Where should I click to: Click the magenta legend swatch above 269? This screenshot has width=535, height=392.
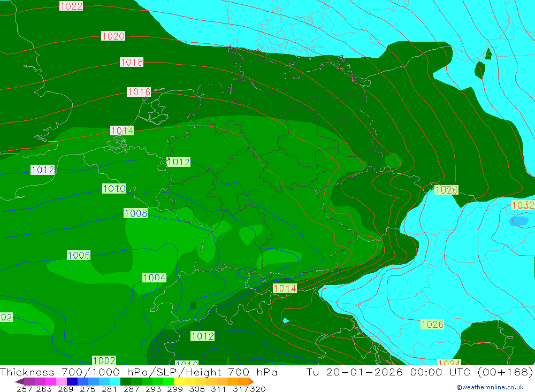pos(51,381)
